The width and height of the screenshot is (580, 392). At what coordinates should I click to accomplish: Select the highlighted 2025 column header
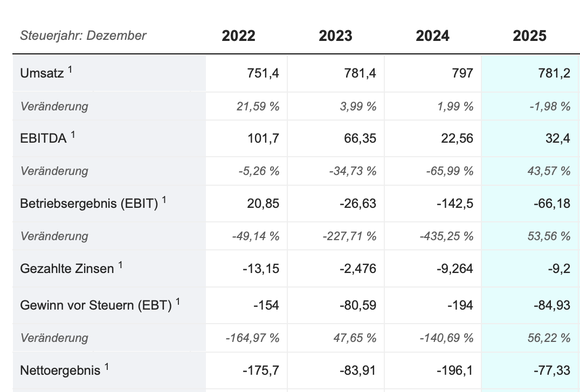pyautogui.click(x=529, y=36)
